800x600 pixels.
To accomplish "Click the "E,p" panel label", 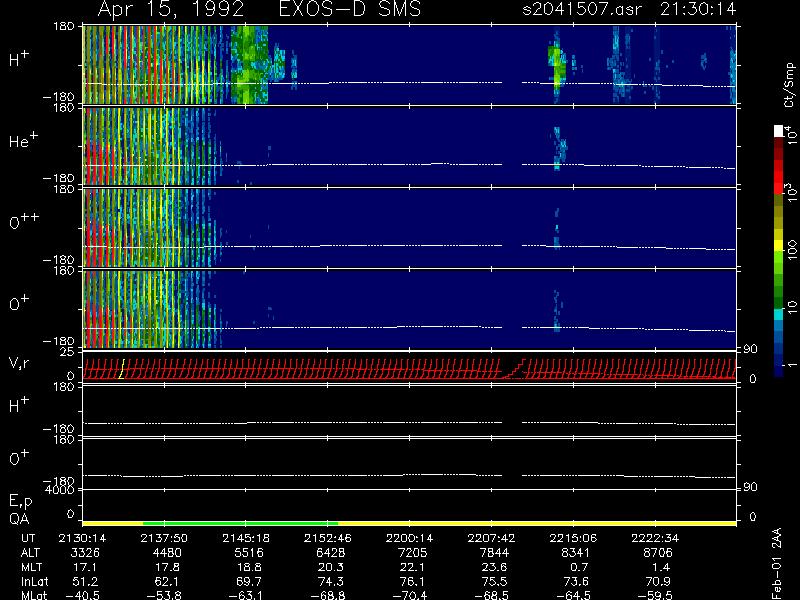I will [x=20, y=501].
